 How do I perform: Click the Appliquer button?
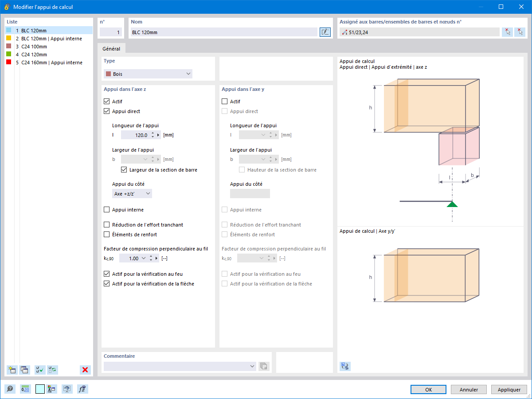pos(509,390)
